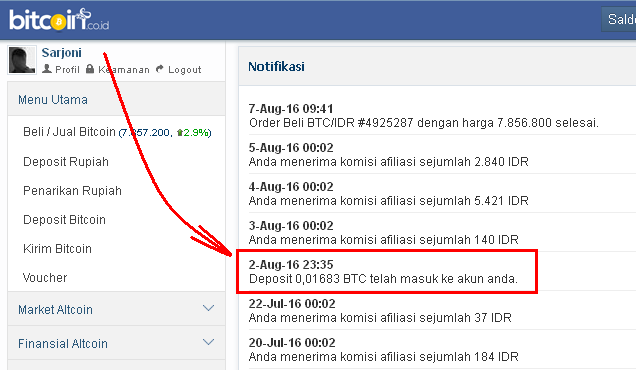The image size is (636, 370).
Task: Open Deposit Rupiah menu item
Action: point(66,161)
